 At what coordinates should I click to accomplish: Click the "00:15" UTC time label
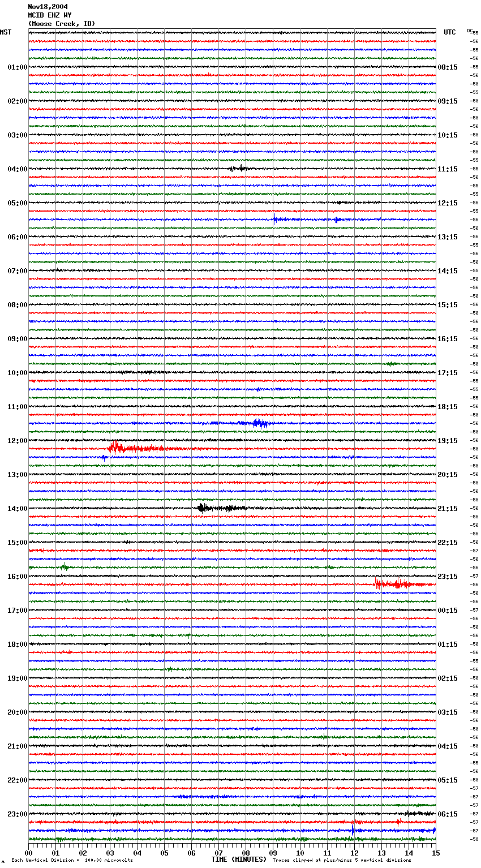click(448, 611)
